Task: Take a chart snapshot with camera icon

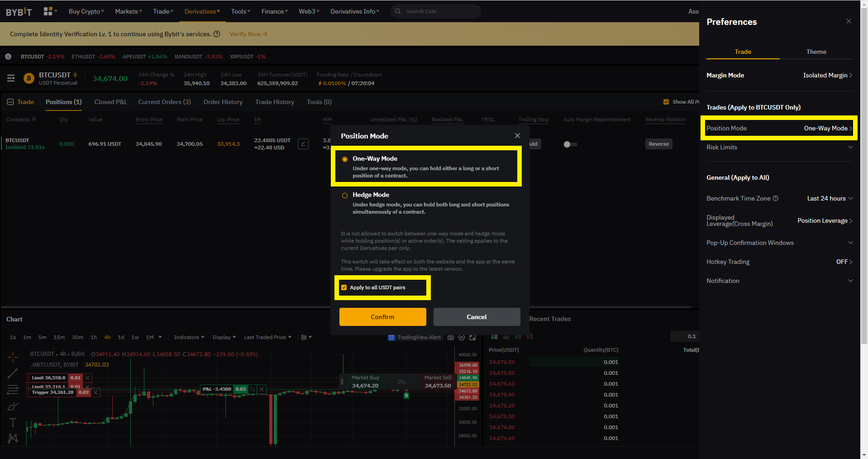Action: pos(451,337)
